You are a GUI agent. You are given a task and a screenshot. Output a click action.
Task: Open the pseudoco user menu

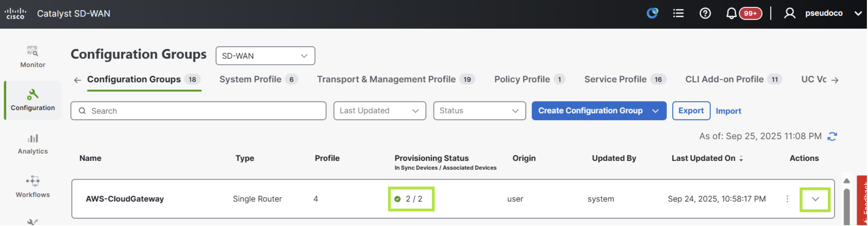tap(834, 13)
